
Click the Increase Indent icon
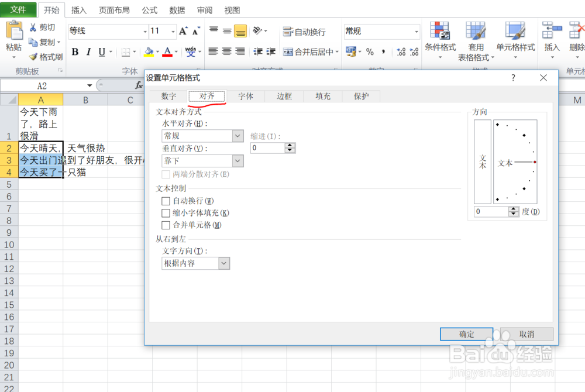coord(270,51)
